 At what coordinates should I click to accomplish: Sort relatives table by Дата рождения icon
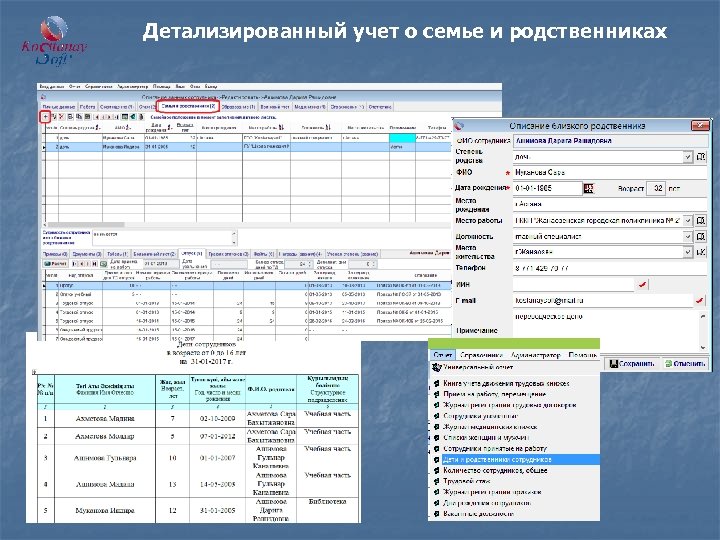pos(170,128)
